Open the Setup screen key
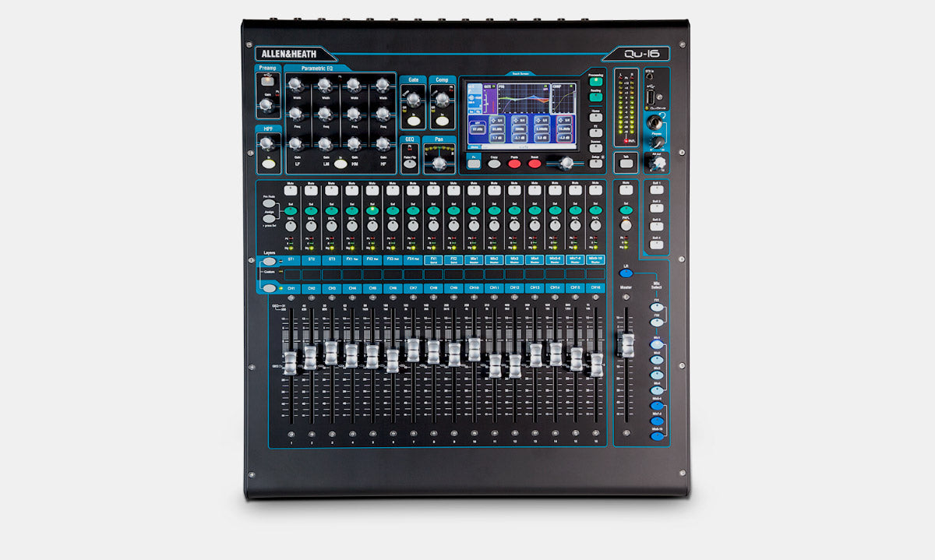Screen dimensions: 935x560 tap(596, 164)
